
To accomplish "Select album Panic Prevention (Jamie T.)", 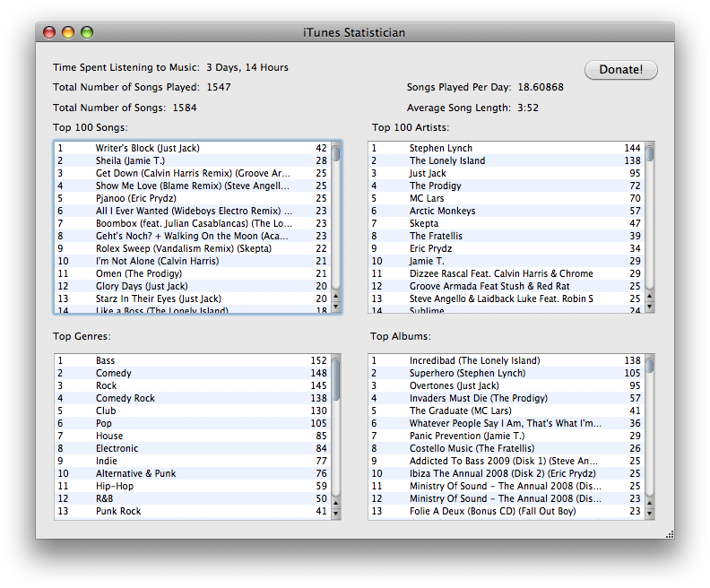I will coord(507,436).
